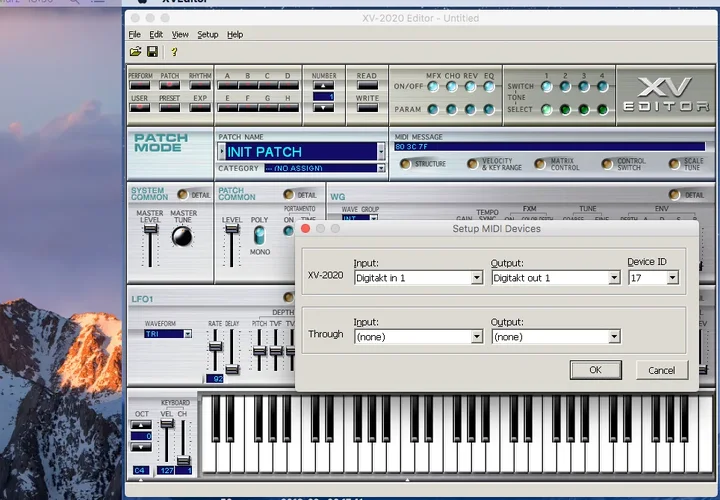Expand the XV-2020 Input dropdown
This screenshot has height=500, width=720.
pos(477,278)
